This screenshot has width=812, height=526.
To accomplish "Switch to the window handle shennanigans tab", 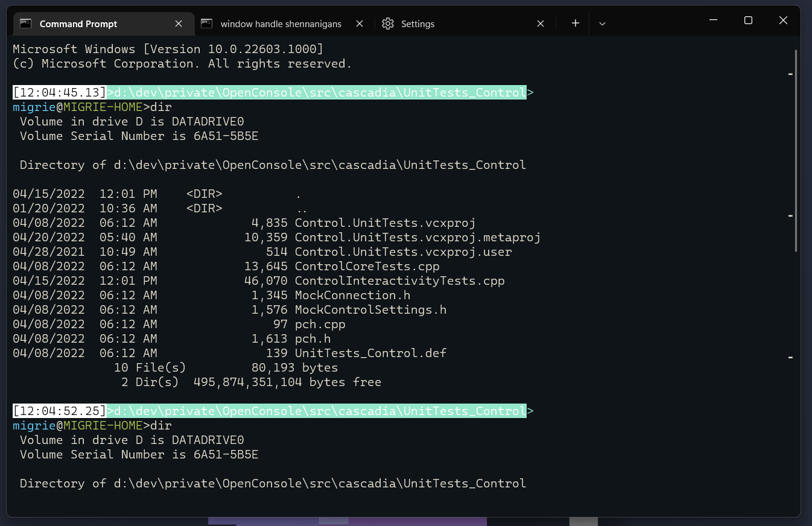I will coord(281,24).
